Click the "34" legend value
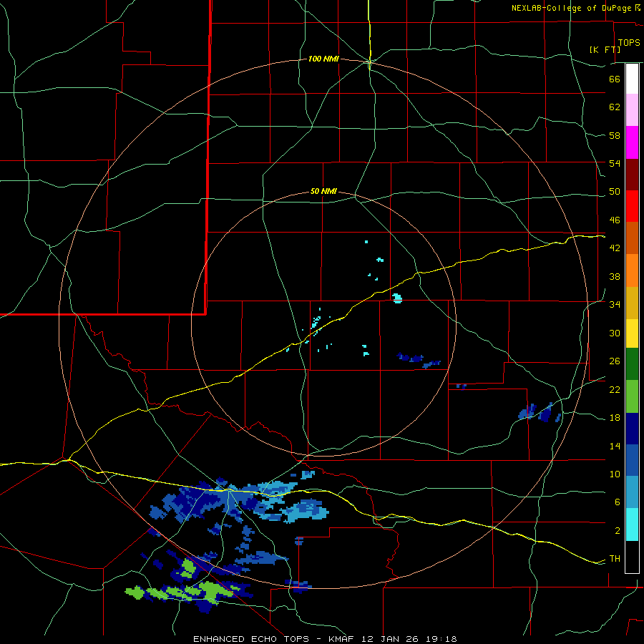The height and width of the screenshot is (644, 644). pyautogui.click(x=615, y=305)
